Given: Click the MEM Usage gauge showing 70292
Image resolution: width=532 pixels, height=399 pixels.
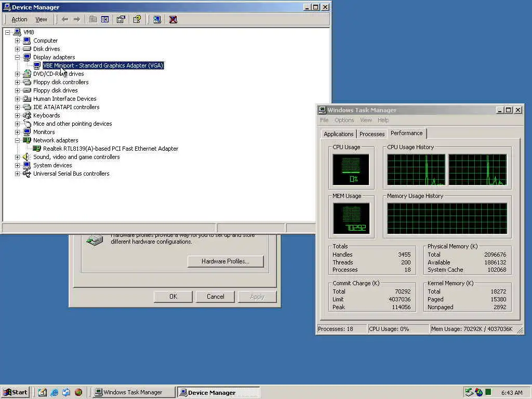Looking at the screenshot, I should click(x=351, y=219).
